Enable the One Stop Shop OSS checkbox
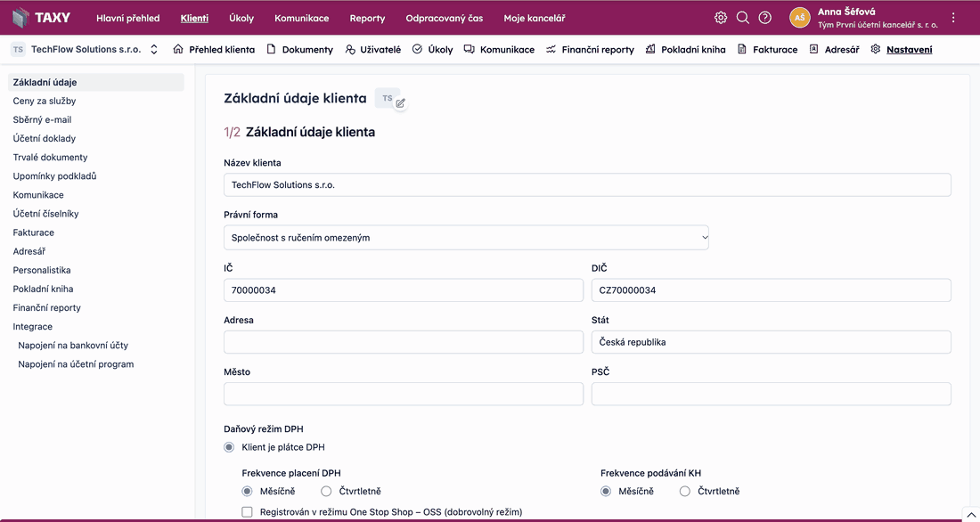Viewport: 980px width, 522px height. (247, 512)
